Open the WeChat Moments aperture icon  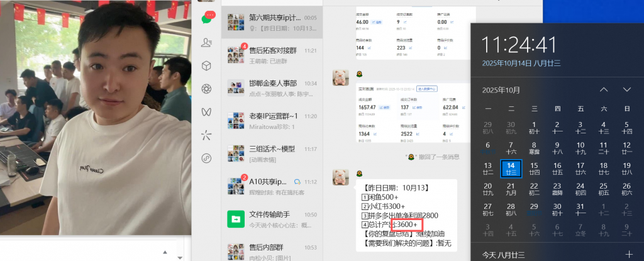click(206, 89)
